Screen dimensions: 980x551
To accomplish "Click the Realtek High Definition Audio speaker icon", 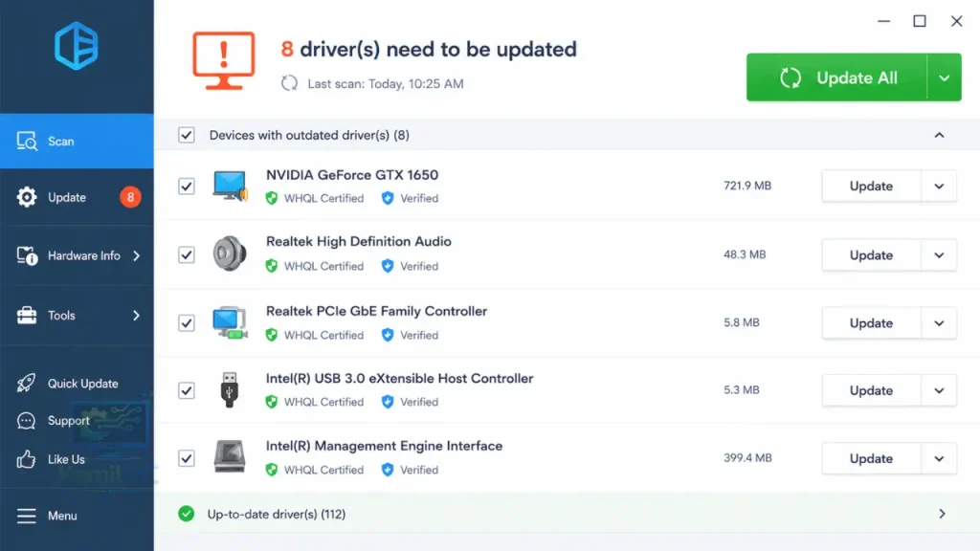I will tap(230, 253).
